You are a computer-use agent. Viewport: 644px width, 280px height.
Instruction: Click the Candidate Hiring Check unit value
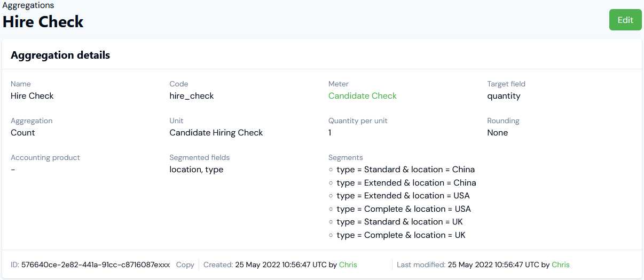point(216,133)
